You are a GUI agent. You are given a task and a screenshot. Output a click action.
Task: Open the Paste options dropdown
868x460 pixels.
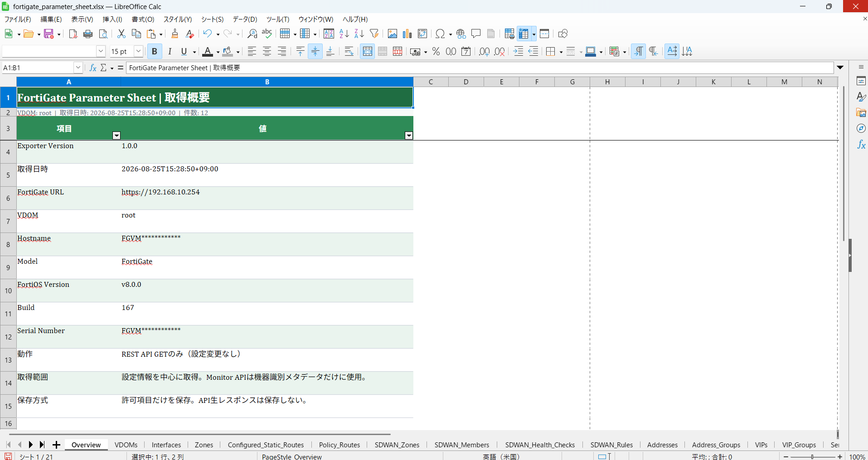[x=161, y=34]
